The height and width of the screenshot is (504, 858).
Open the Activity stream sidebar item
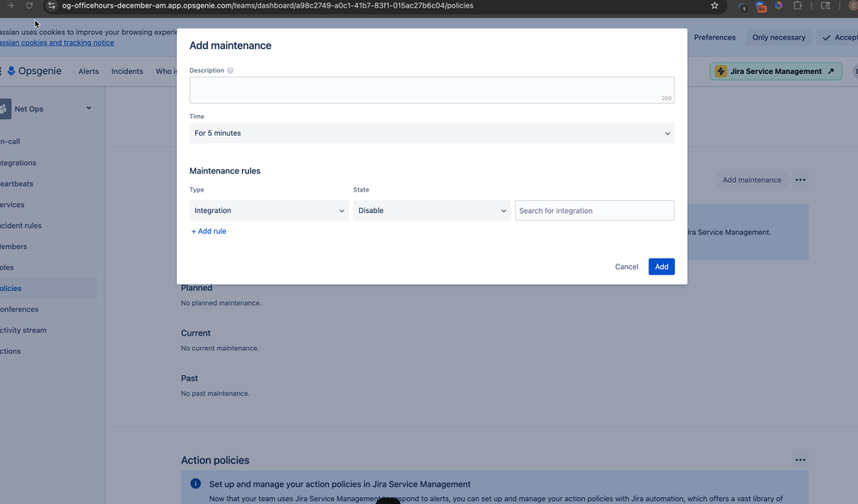click(23, 330)
